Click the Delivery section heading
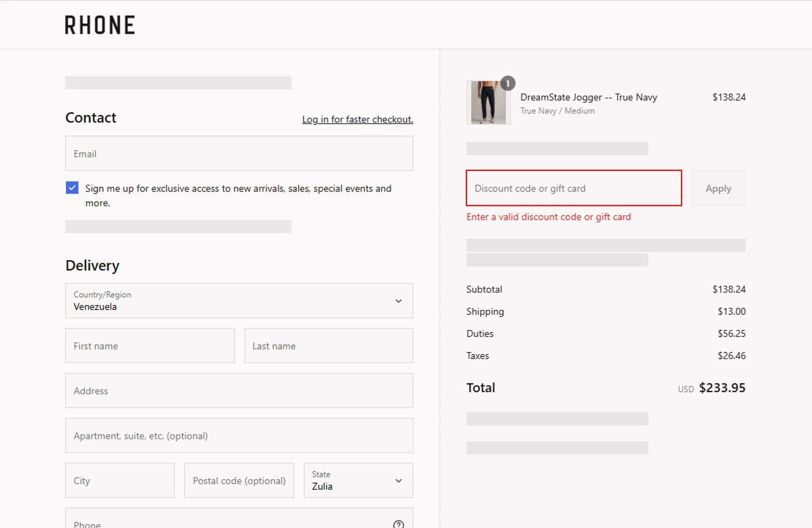 (93, 266)
